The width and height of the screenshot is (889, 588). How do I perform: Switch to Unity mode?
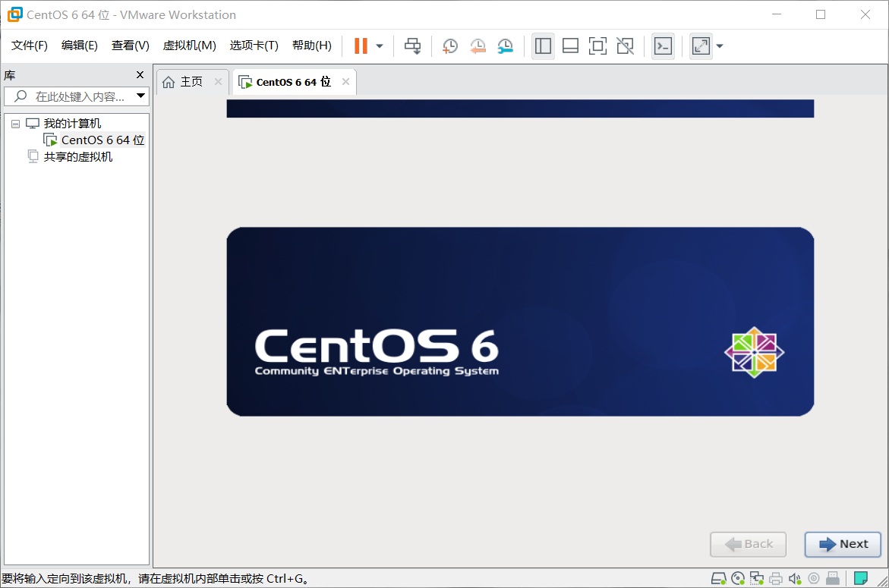pyautogui.click(x=626, y=46)
